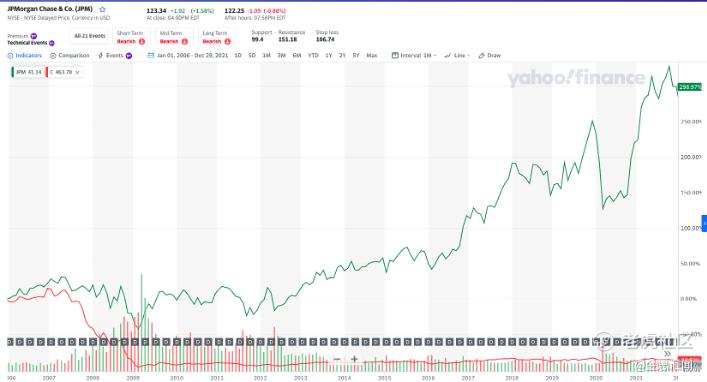Expand the Interval 1M dropdown
The height and width of the screenshot is (382, 707).
[x=414, y=55]
